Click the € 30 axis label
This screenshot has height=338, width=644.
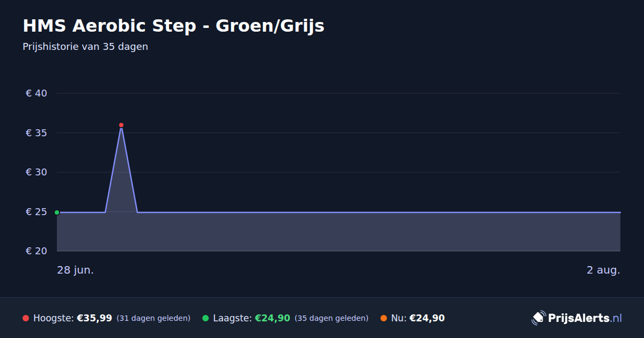[x=36, y=172]
